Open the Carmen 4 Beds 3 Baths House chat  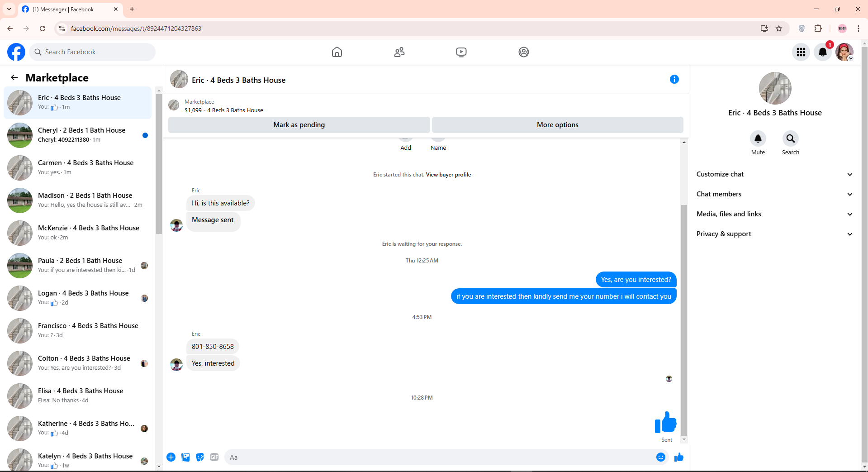pos(78,168)
